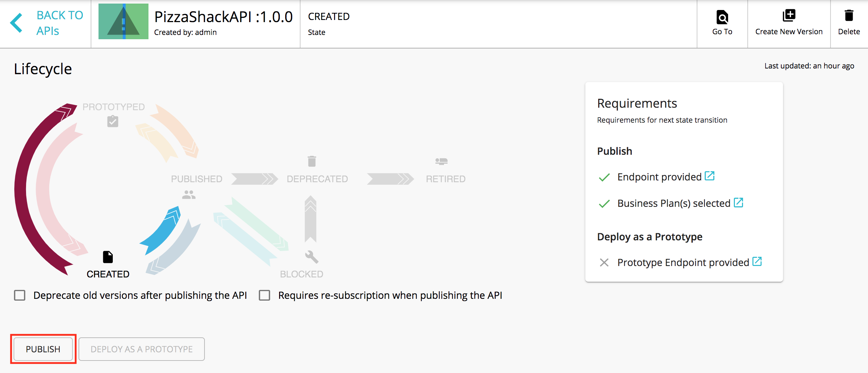Click the wrench icon above BLOCKED state
Image resolution: width=868 pixels, height=373 pixels.
(x=311, y=256)
